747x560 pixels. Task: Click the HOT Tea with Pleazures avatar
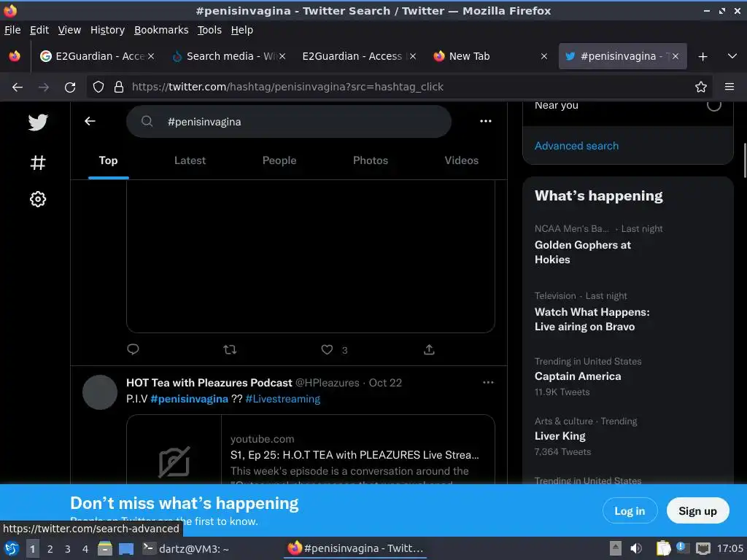click(99, 392)
